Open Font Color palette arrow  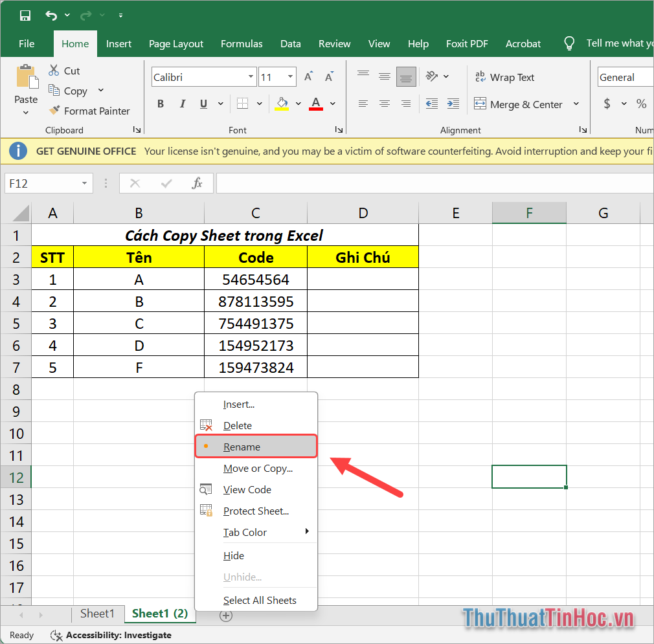point(333,104)
